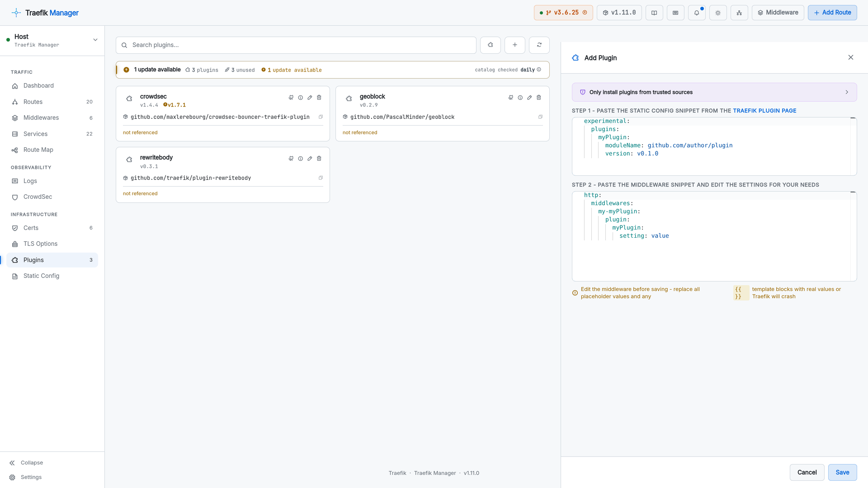Click the crowdsec v1.7.1 update badge
868x488 pixels.
(x=175, y=105)
